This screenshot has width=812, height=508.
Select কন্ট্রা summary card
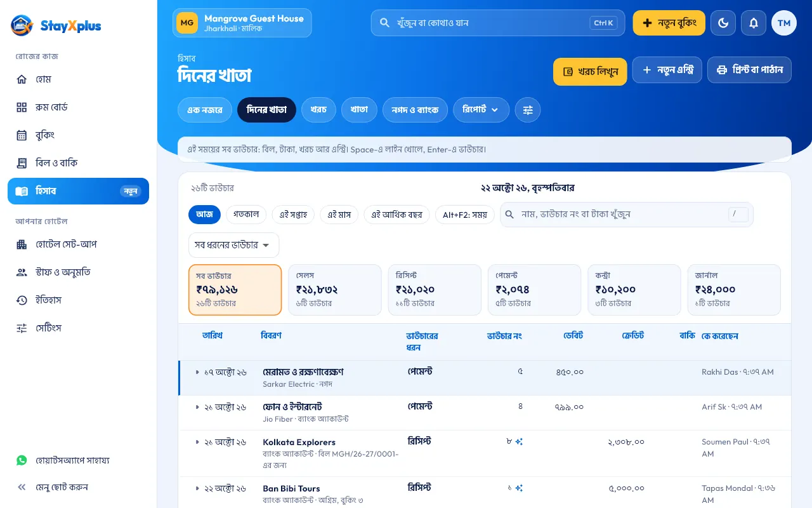tap(634, 290)
